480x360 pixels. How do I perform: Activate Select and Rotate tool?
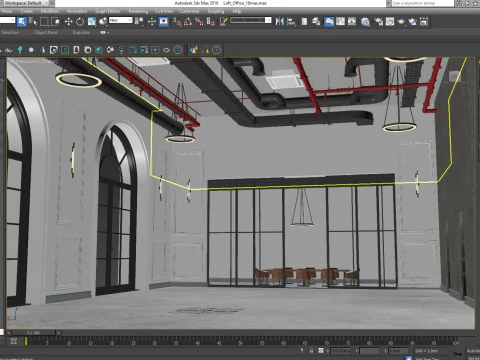[x=80, y=22]
